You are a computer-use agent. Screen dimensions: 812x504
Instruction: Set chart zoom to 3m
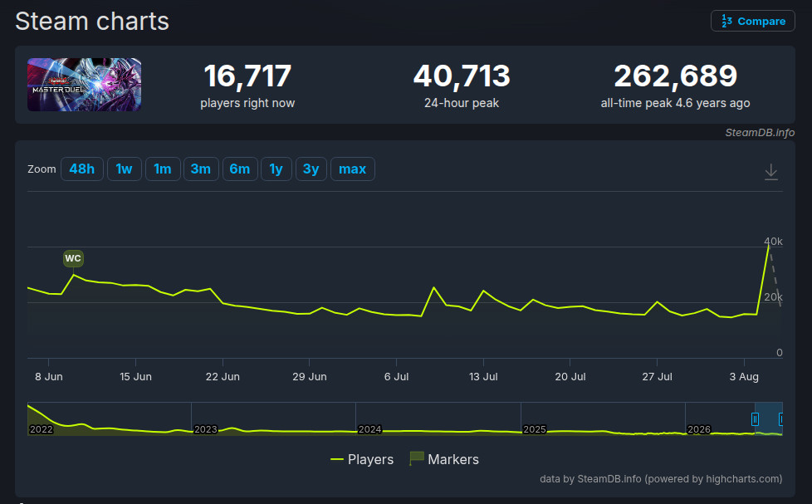(201, 169)
